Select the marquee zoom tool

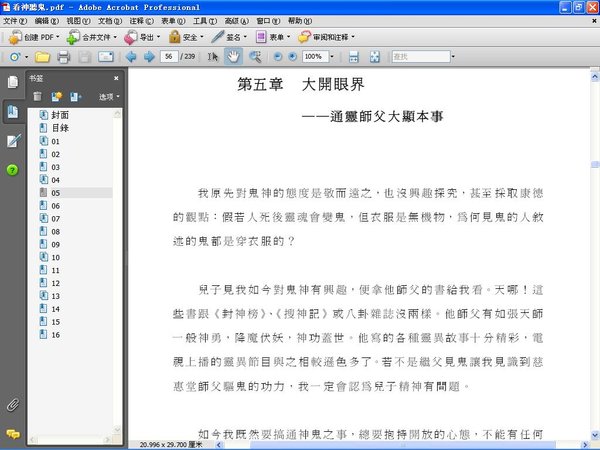click(x=255, y=57)
